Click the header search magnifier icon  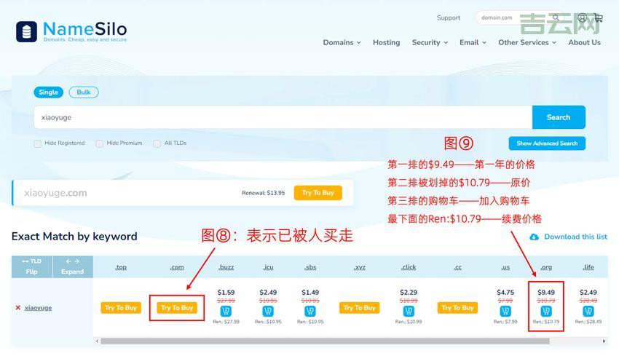point(556,17)
